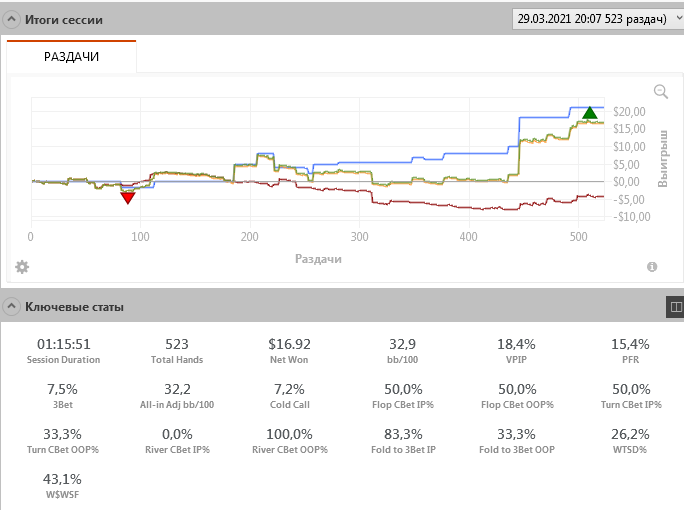Click the bb/100 value 32,9
This screenshot has width=684, height=510.
point(402,344)
